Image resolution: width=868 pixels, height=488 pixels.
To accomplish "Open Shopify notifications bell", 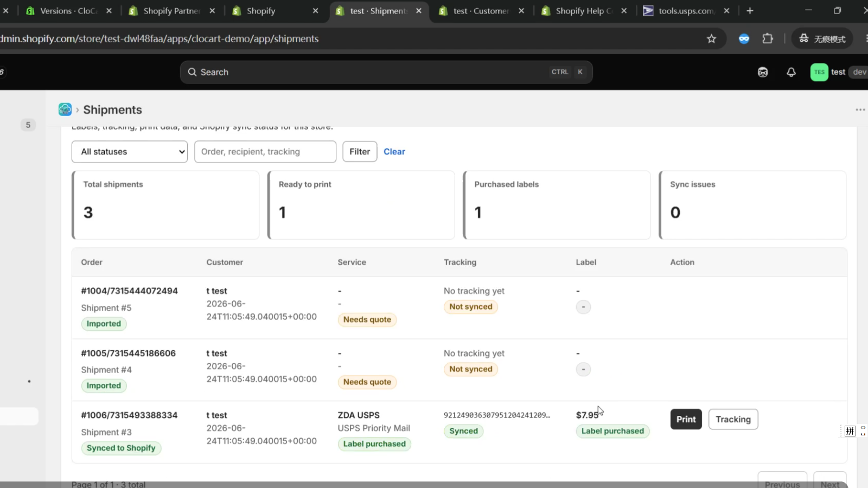I will (x=791, y=72).
